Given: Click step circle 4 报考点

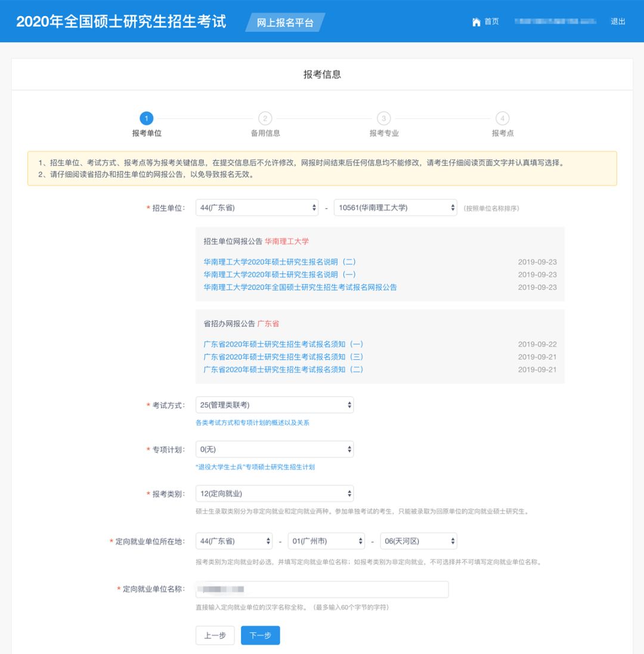Looking at the screenshot, I should pyautogui.click(x=503, y=118).
